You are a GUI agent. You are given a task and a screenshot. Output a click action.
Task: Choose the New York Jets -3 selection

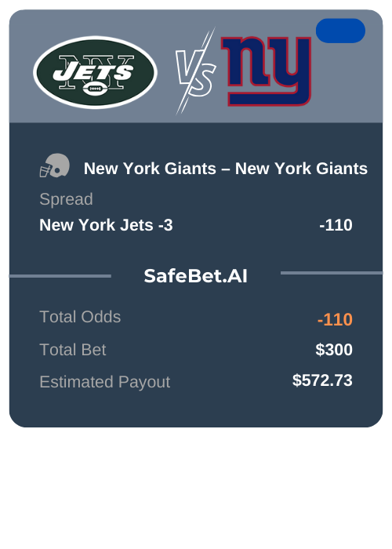click(106, 225)
